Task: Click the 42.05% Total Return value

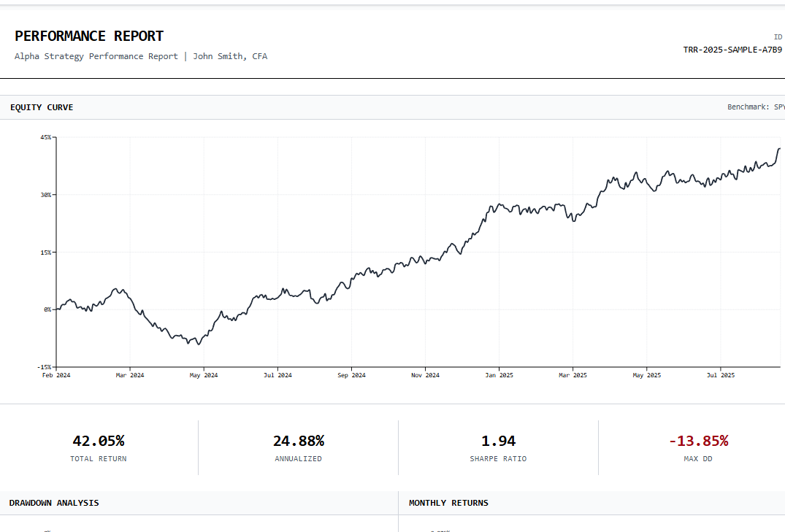Action: point(99,441)
